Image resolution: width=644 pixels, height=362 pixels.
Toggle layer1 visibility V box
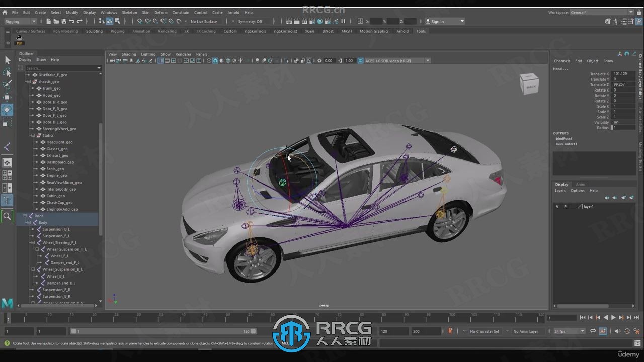pos(557,207)
